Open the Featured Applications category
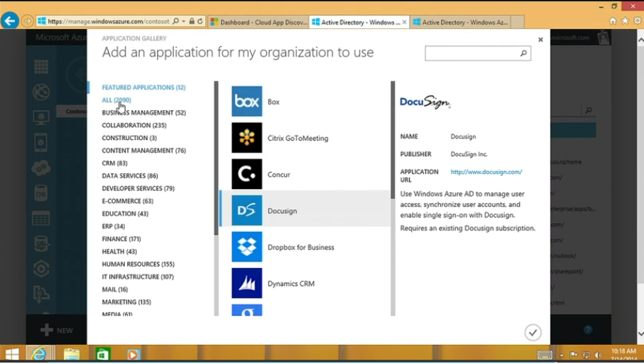Screen dimensions: 644x364 coord(143,87)
